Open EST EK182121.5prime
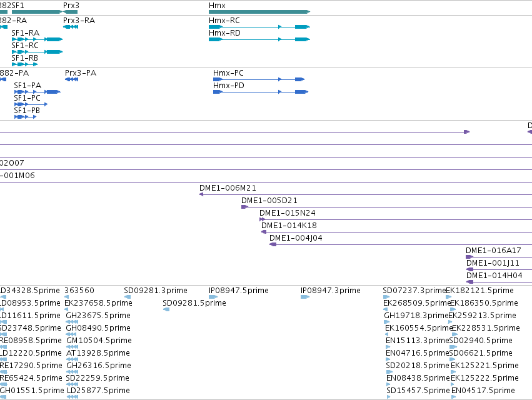This screenshot has width=532, height=400. pos(479,291)
